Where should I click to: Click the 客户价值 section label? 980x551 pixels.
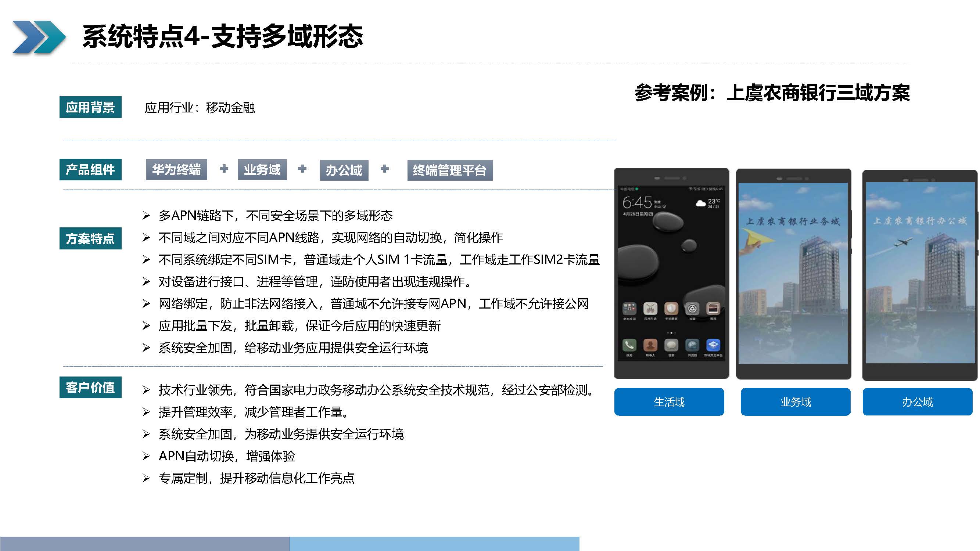pos(90,387)
